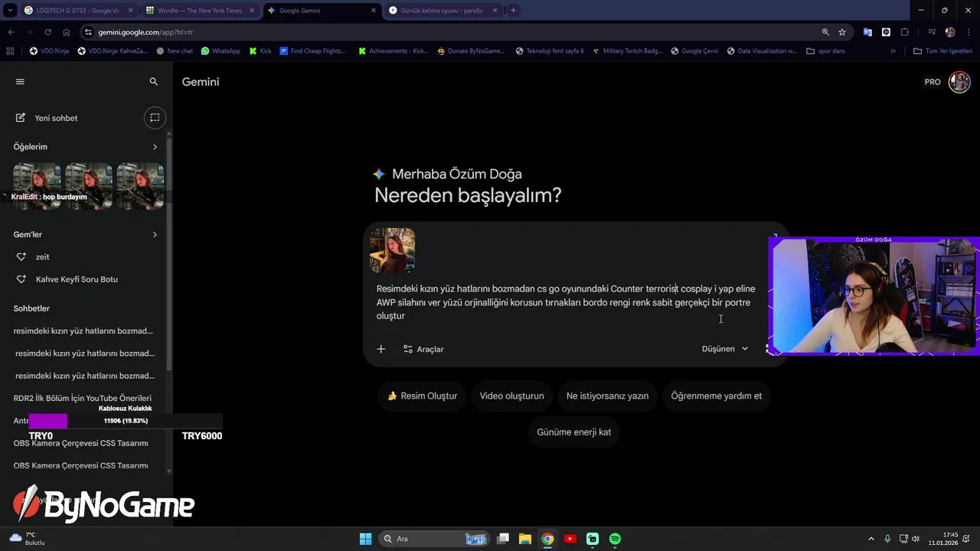The height and width of the screenshot is (551, 980).
Task: Open RDR2 İlk Bölüm chat
Action: pyautogui.click(x=84, y=398)
